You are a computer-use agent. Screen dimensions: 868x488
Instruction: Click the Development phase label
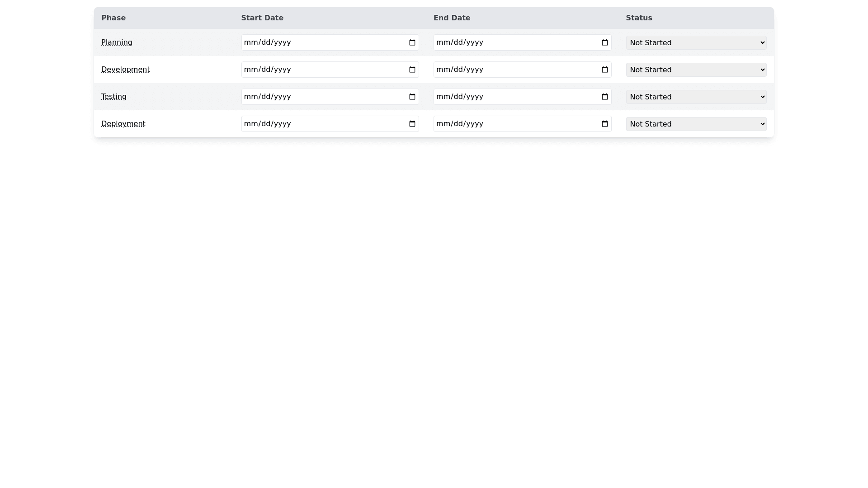coord(125,70)
